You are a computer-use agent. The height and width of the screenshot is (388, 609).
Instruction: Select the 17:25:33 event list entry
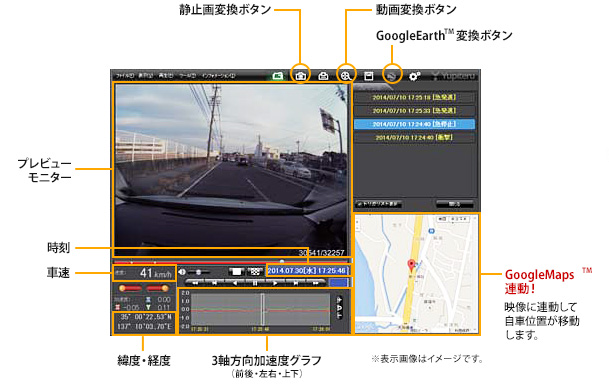point(414,111)
